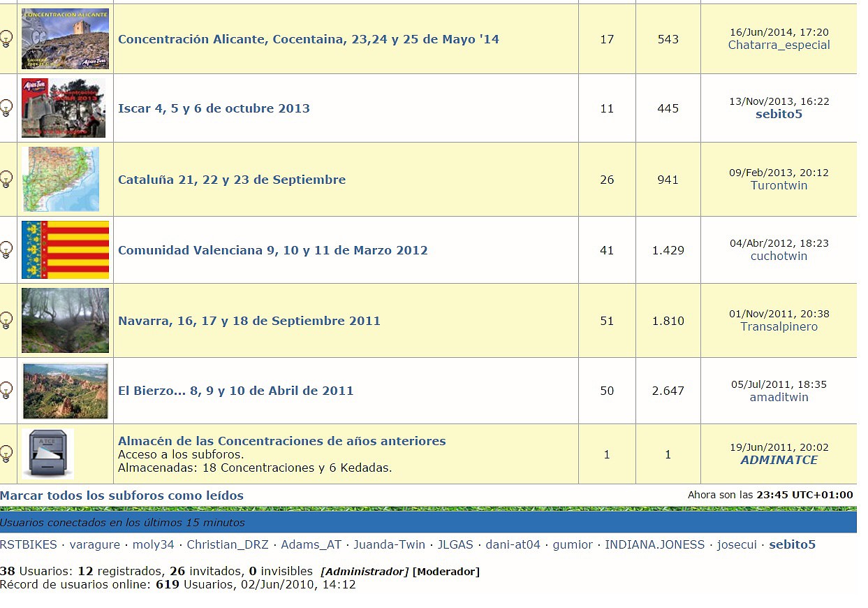
Task: Click lightbulb icon beside Iscar forum row
Action: click(x=6, y=108)
